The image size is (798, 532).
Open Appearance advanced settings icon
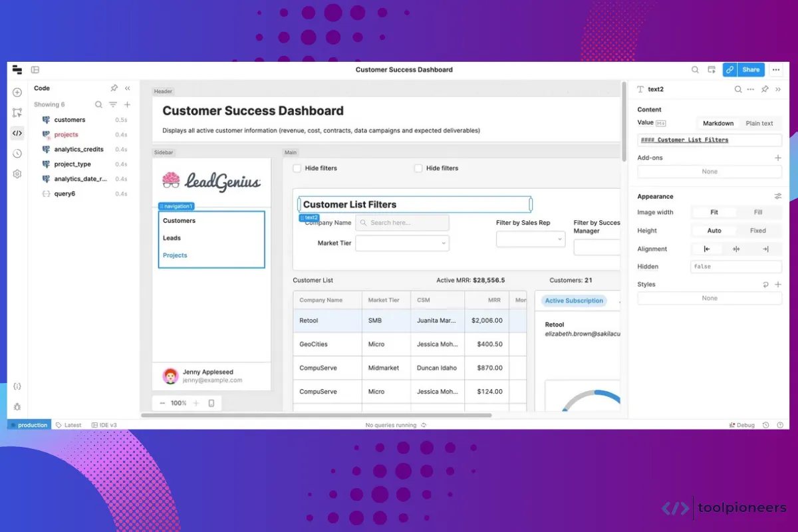point(777,197)
